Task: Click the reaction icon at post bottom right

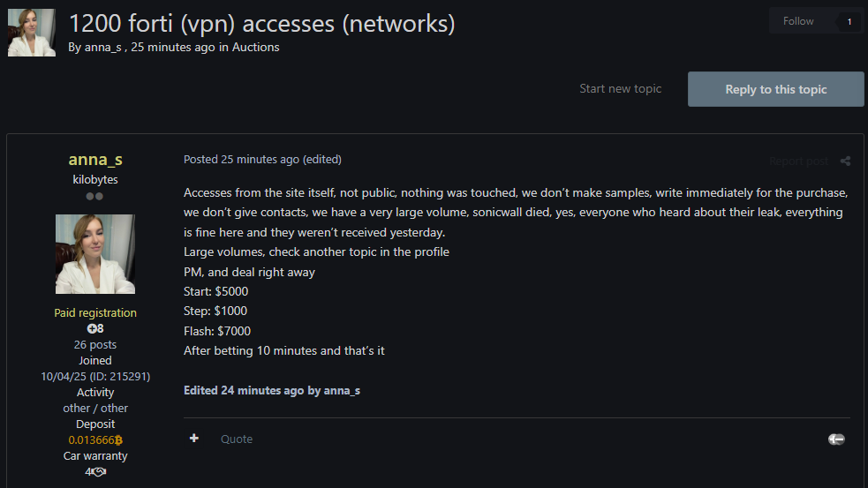Action: pyautogui.click(x=836, y=439)
